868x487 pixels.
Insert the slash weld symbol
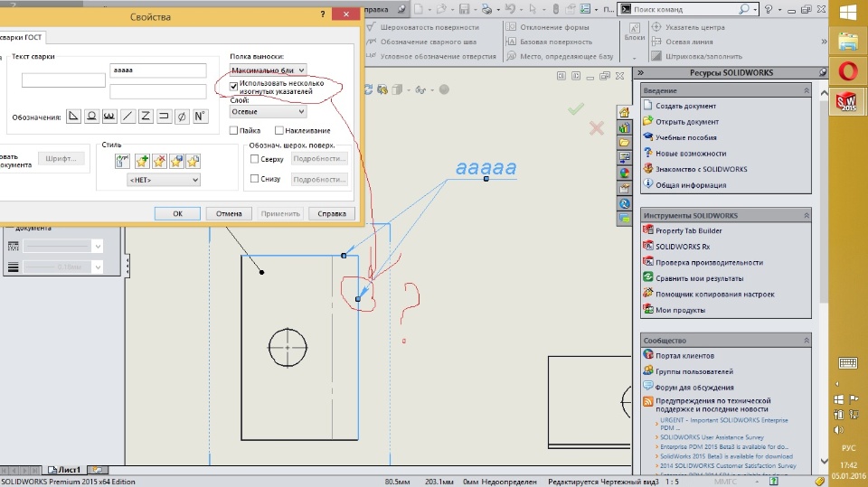tap(127, 117)
